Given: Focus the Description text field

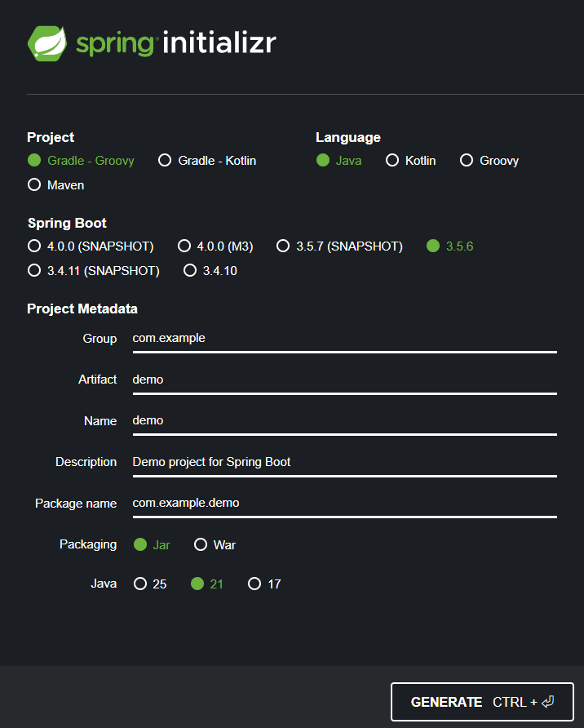Looking at the screenshot, I should (345, 463).
